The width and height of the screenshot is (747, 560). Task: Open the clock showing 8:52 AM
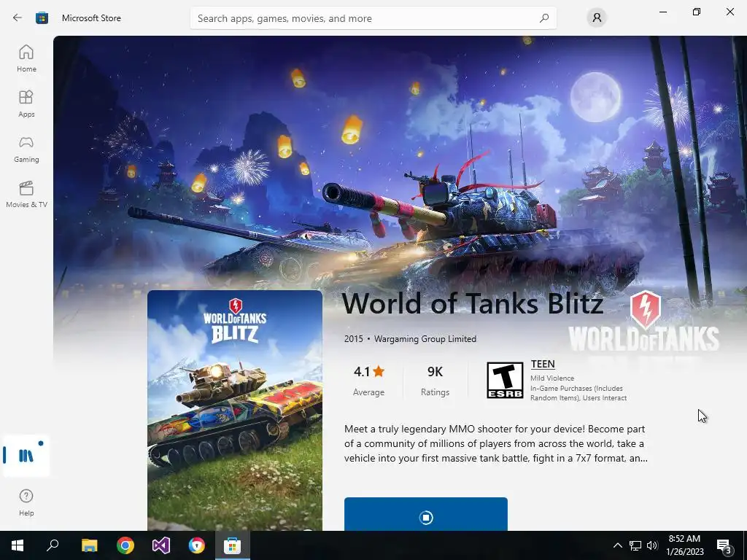[x=684, y=545]
